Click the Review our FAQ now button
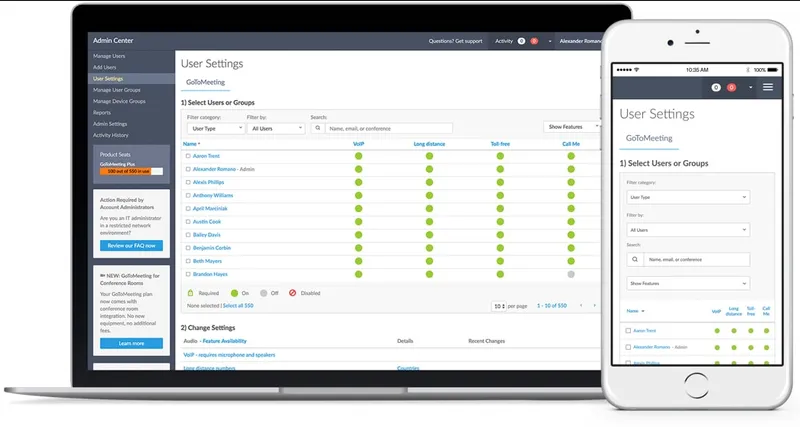Viewport: 800px width, 427px height. coord(131,245)
